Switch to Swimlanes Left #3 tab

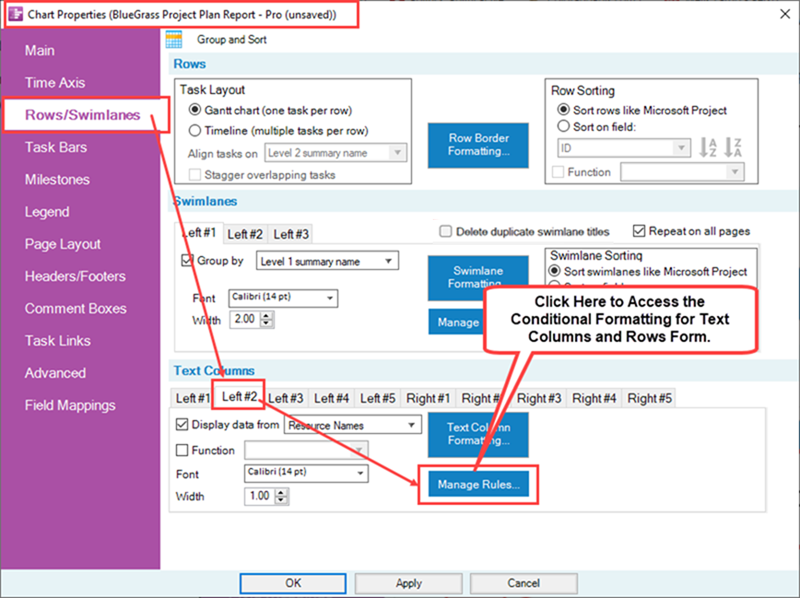(291, 234)
